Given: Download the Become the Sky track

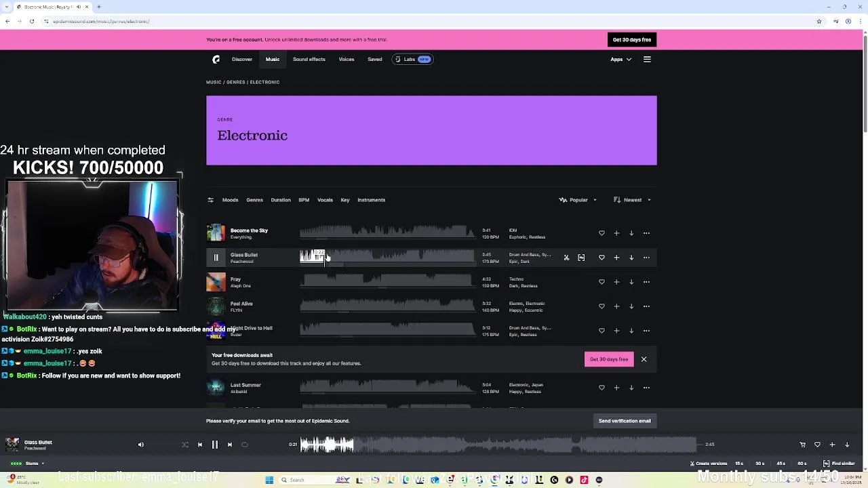Looking at the screenshot, I should point(631,233).
